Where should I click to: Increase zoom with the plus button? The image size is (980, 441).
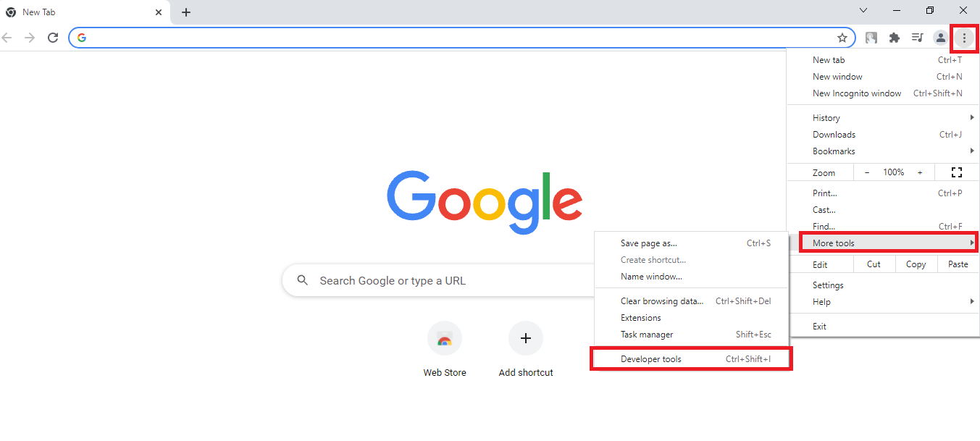(x=920, y=172)
